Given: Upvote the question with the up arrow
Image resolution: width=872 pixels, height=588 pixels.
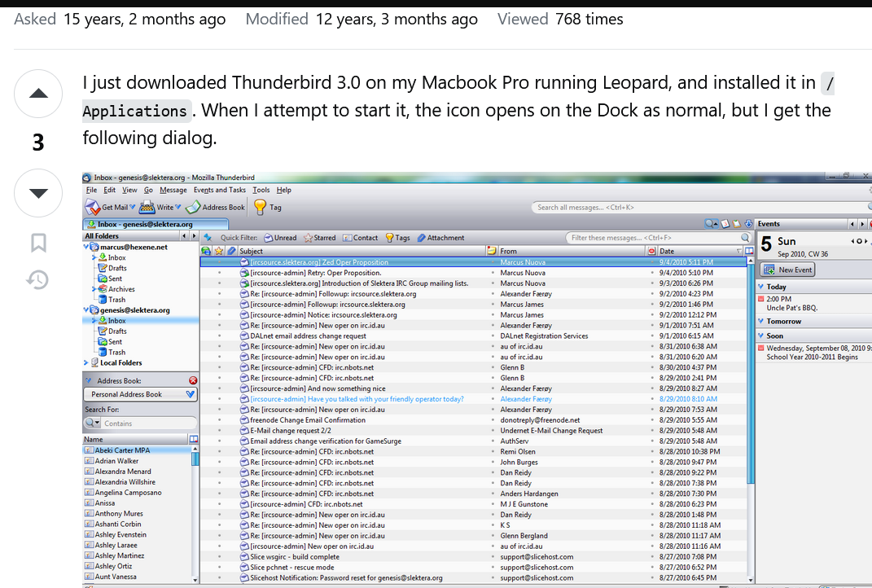Looking at the screenshot, I should click(38, 93).
